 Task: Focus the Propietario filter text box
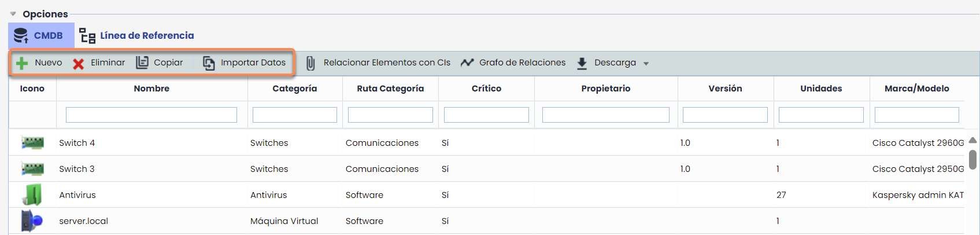[605, 115]
